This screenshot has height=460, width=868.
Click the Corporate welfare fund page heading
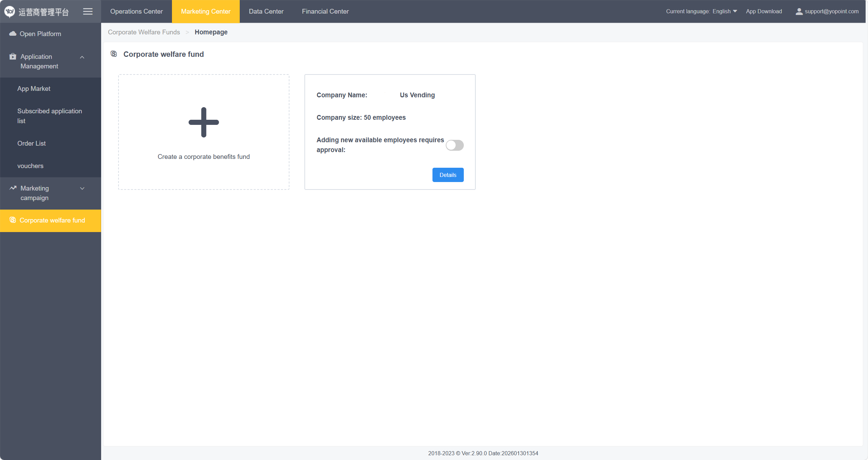point(163,54)
